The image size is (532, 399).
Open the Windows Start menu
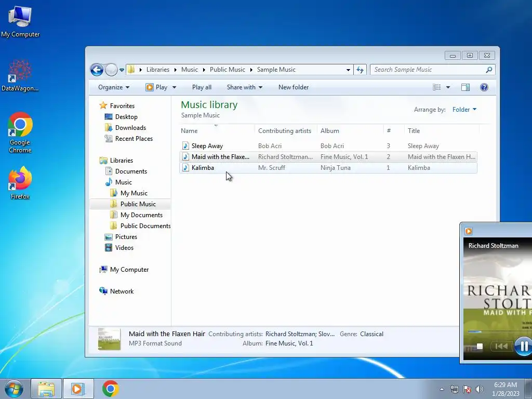pos(14,389)
